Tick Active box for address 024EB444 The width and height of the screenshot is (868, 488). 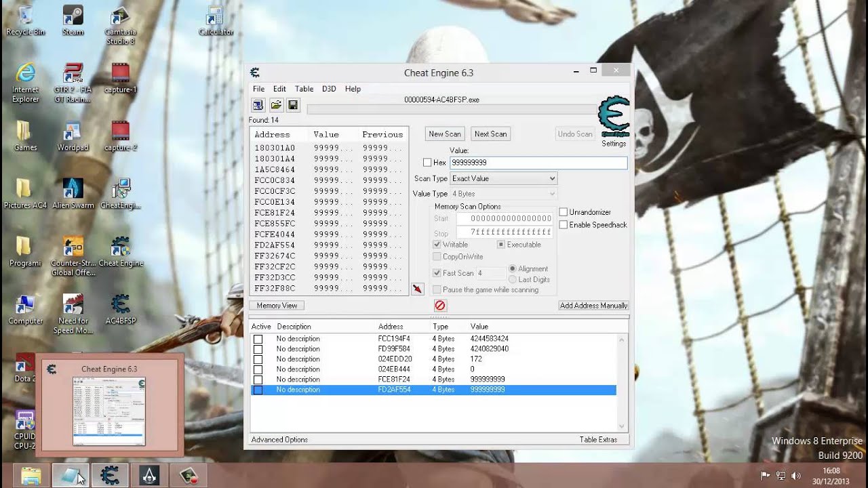[258, 369]
